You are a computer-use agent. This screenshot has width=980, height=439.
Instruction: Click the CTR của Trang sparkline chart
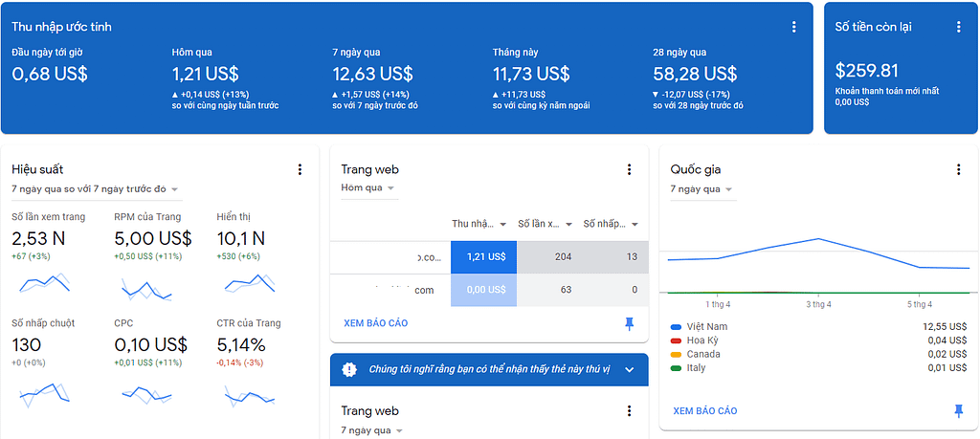250,395
